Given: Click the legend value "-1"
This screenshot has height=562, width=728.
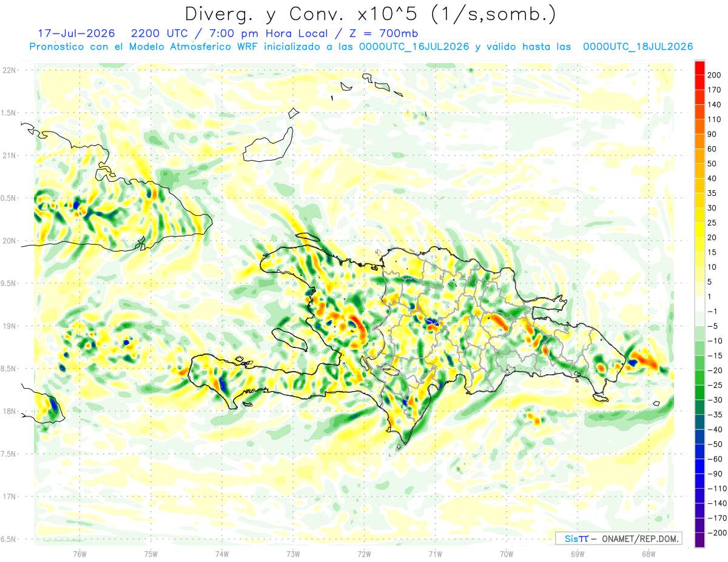Looking at the screenshot, I should 713,311.
